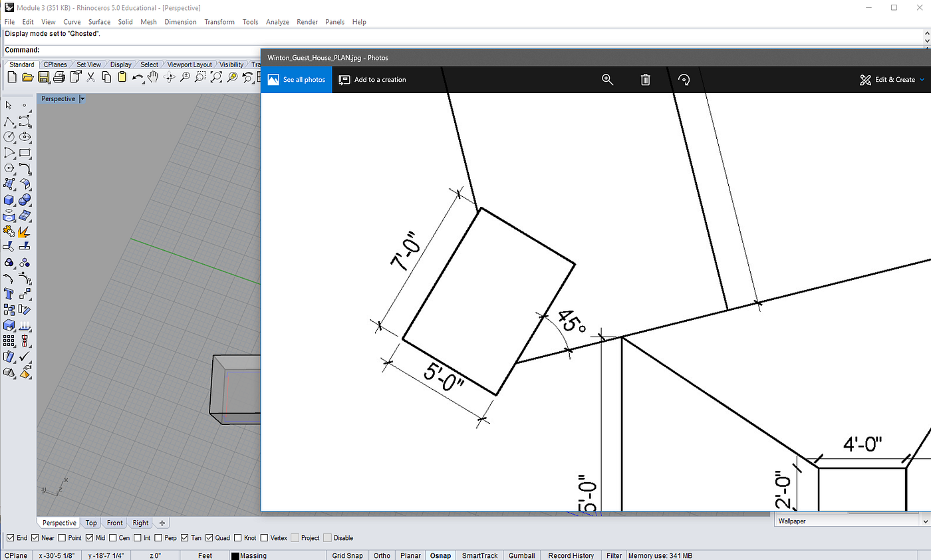Choose the Ellipse tool in the sidebar
The width and height of the screenshot is (931, 560).
[25, 136]
